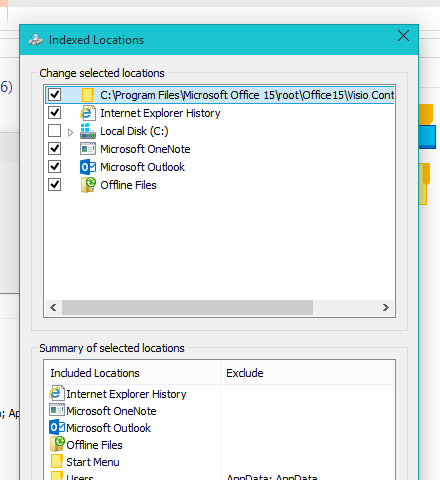440x480 pixels.
Task: Select Microsoft OneNote in locations tree
Action: point(145,149)
